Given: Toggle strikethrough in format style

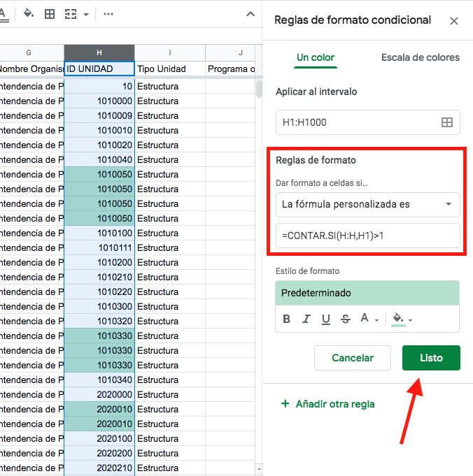Looking at the screenshot, I should click(x=346, y=319).
